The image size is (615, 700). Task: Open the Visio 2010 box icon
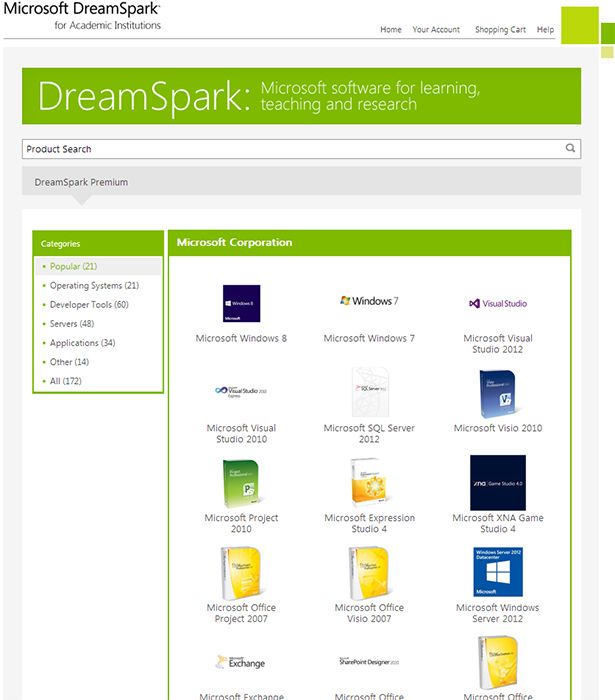click(498, 393)
